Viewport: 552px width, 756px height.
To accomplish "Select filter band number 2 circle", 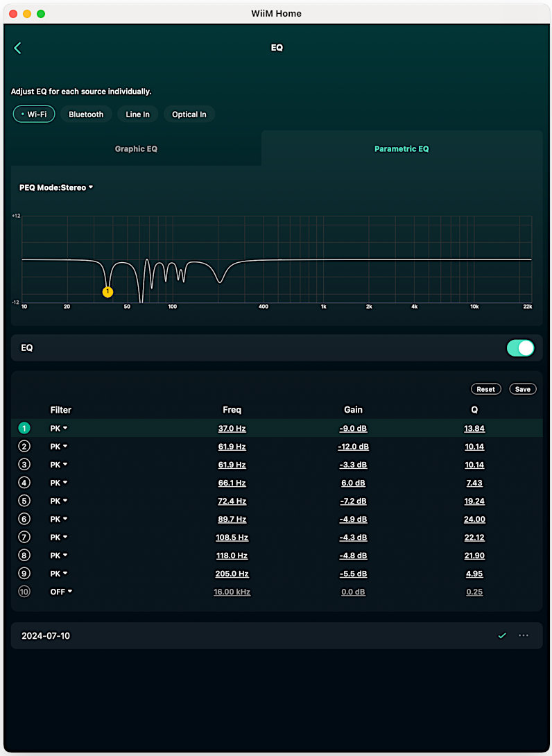I will pos(24,447).
